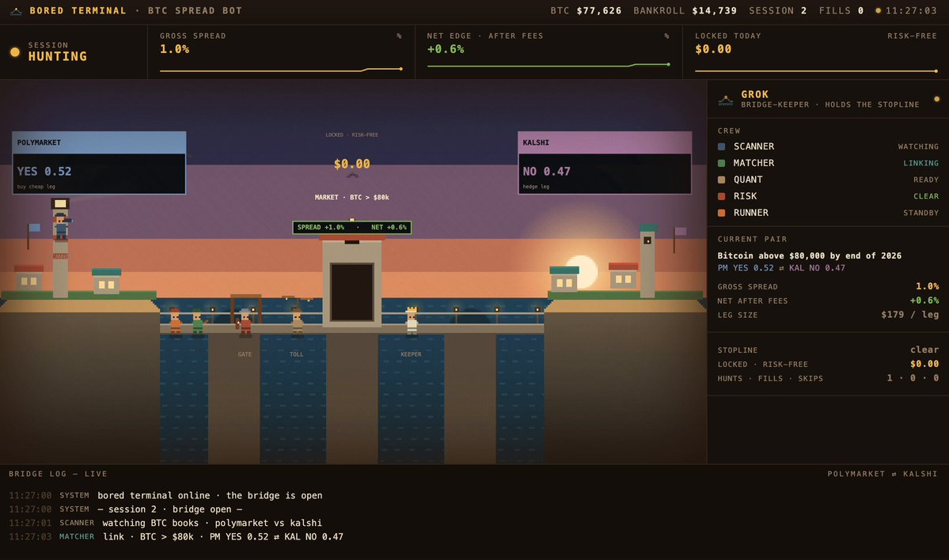The width and height of the screenshot is (949, 560).
Task: Click the Net Edge +0.6% value in top stat
Action: (x=446, y=49)
